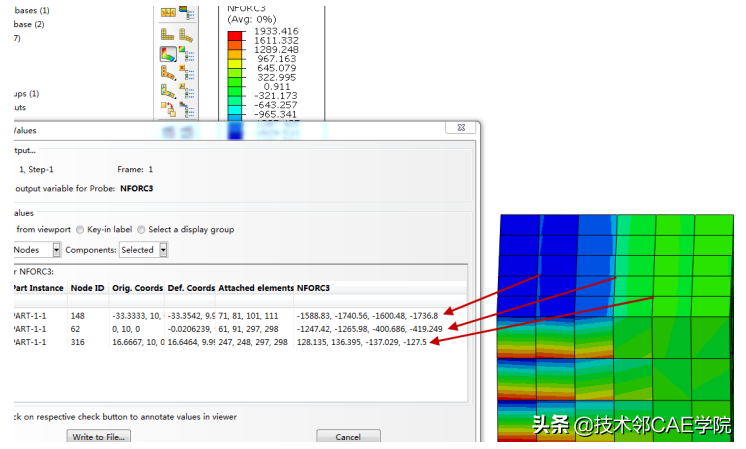Click the cyan legend swatch near -965.341
Image resolution: width=746 pixels, height=449 pixels.
tap(235, 110)
